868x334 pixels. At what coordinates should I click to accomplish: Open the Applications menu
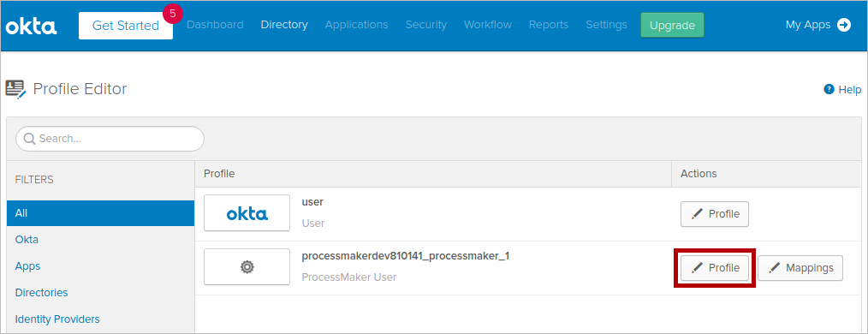click(x=356, y=25)
